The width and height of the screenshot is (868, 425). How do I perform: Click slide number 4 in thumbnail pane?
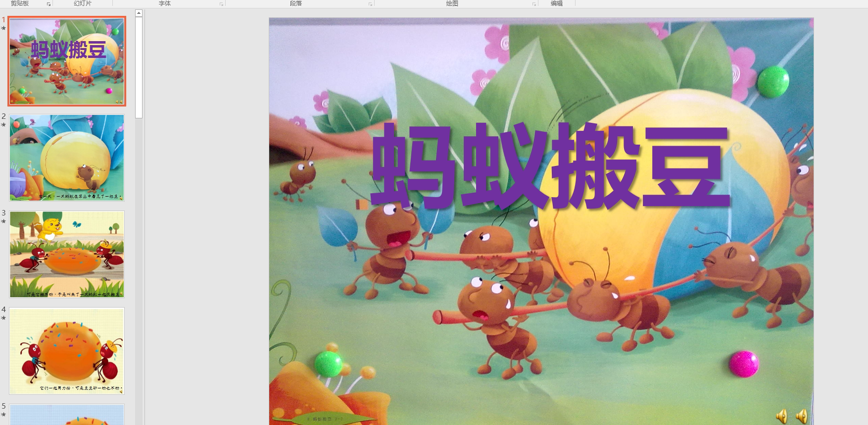[x=3, y=310]
